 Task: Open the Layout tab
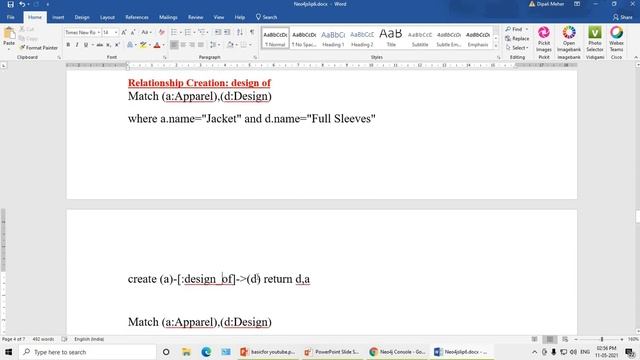[x=107, y=17]
